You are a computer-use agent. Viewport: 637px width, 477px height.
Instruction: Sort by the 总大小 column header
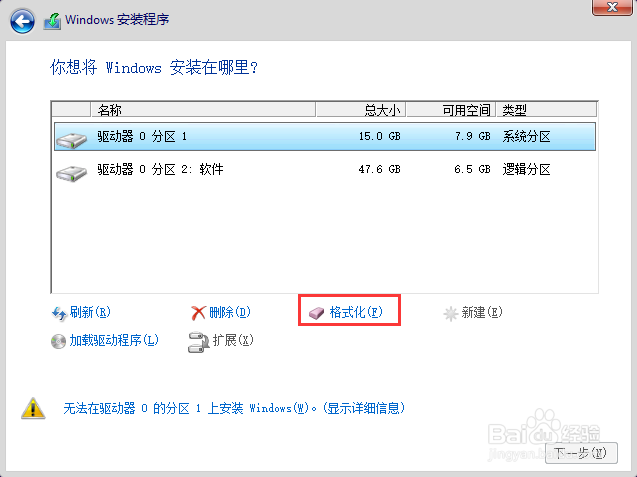[360, 110]
